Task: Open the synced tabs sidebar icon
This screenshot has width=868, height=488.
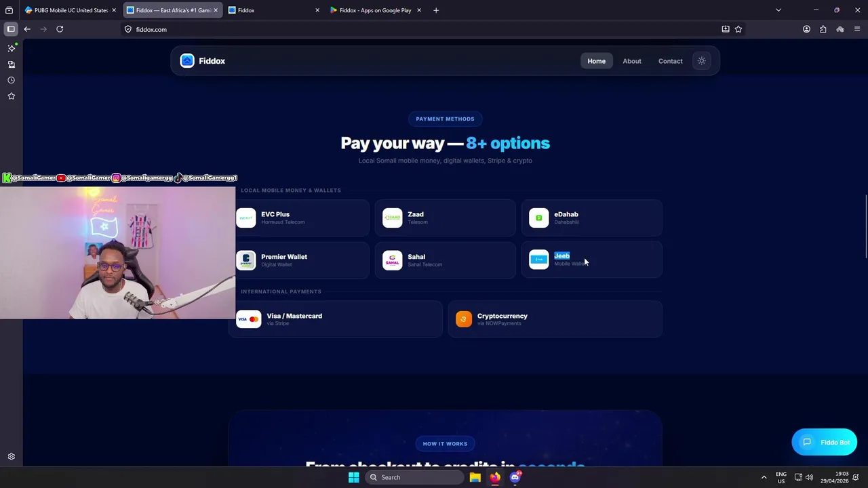Action: (12, 64)
